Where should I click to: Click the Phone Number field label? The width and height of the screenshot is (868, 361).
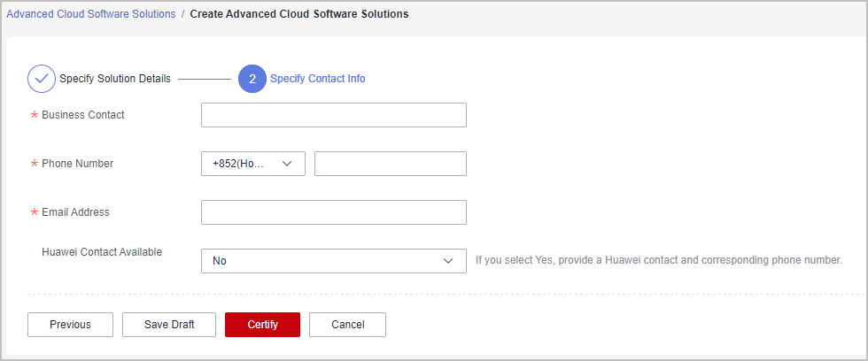[78, 164]
